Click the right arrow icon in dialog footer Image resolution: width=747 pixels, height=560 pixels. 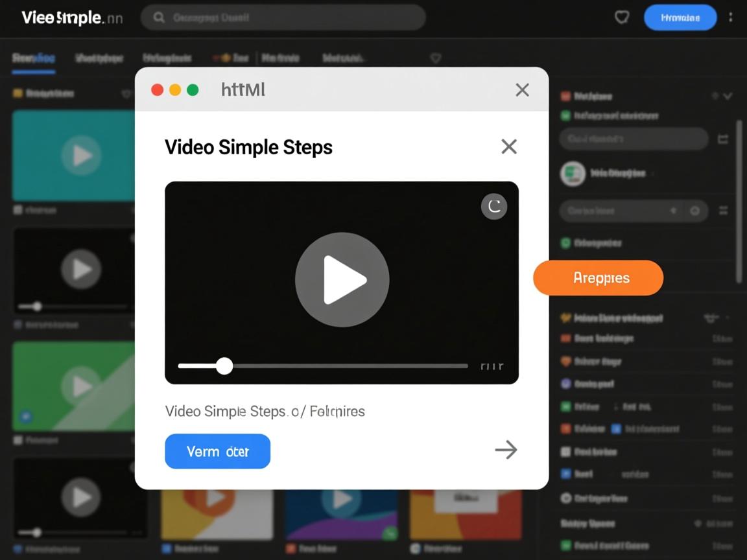[506, 450]
